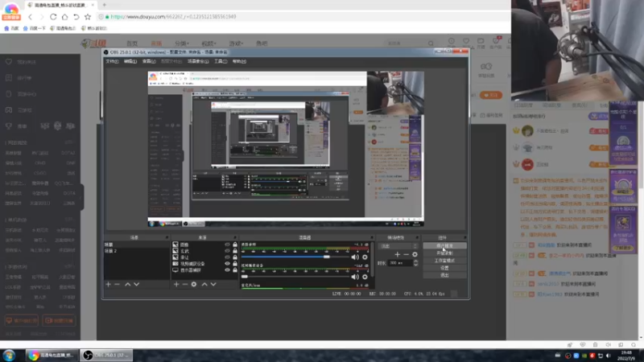This screenshot has height=362, width=644.
Task: Click the Douyu logo in page header
Action: tap(94, 43)
